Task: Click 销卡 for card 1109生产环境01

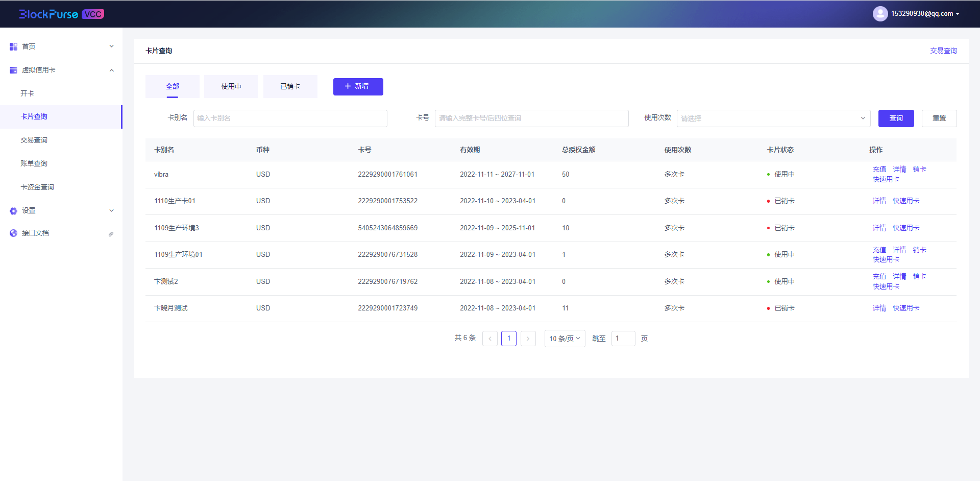Action: pyautogui.click(x=920, y=250)
